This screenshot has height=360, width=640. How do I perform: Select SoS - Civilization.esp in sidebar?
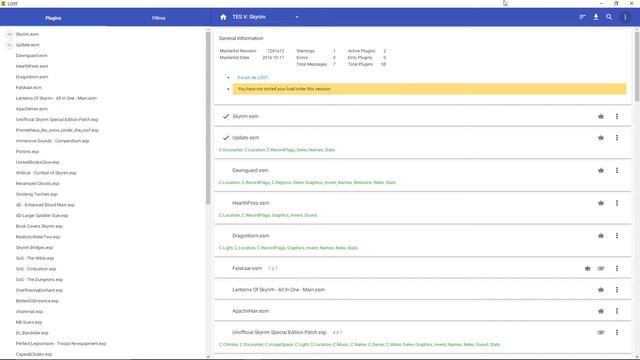click(x=36, y=269)
